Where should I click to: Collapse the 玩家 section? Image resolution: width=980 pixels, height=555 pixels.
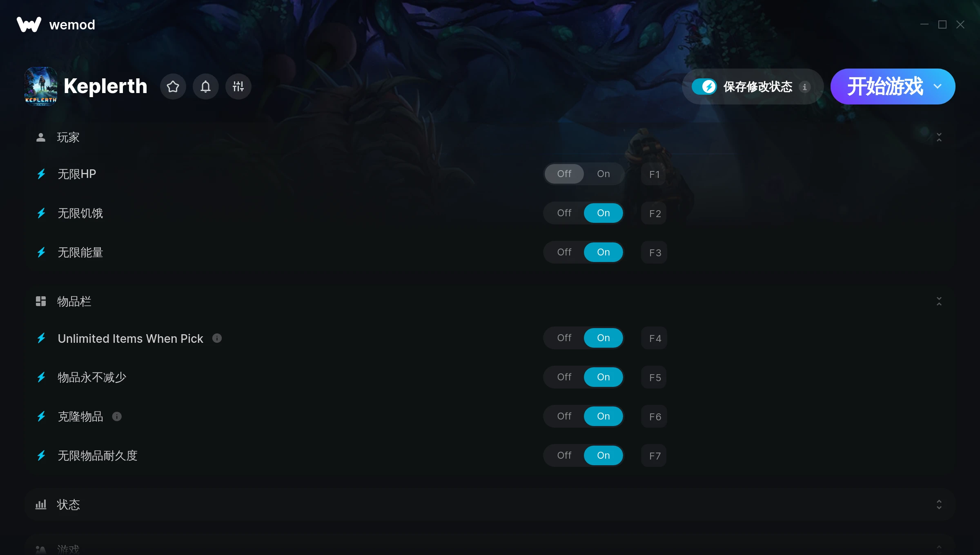pyautogui.click(x=939, y=138)
